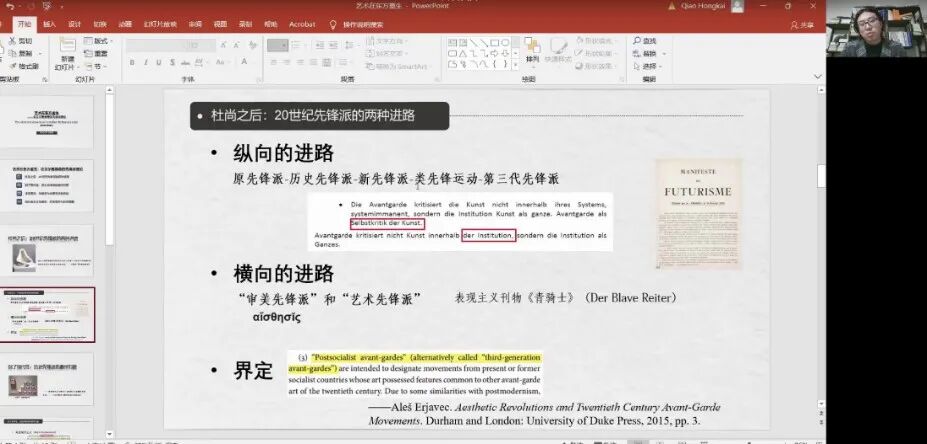Activate the Format Painter (格式刷)

pos(22,66)
